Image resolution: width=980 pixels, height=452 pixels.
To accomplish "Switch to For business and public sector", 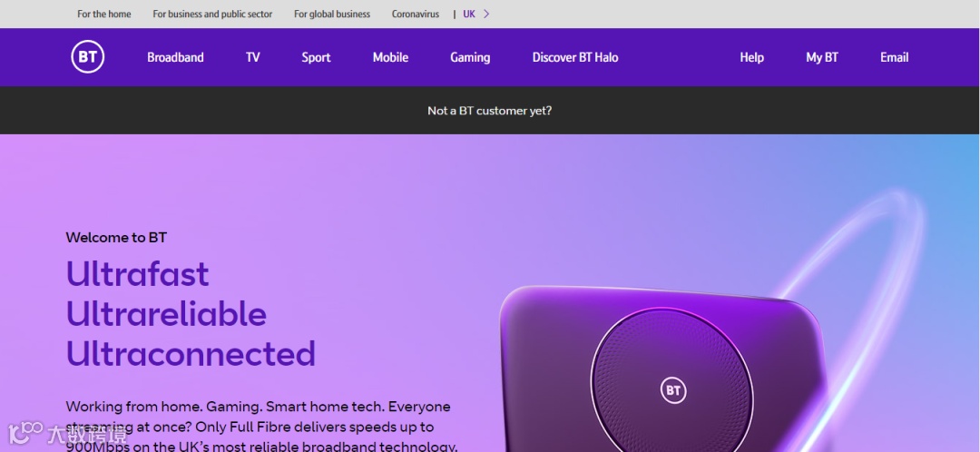I will coord(212,14).
